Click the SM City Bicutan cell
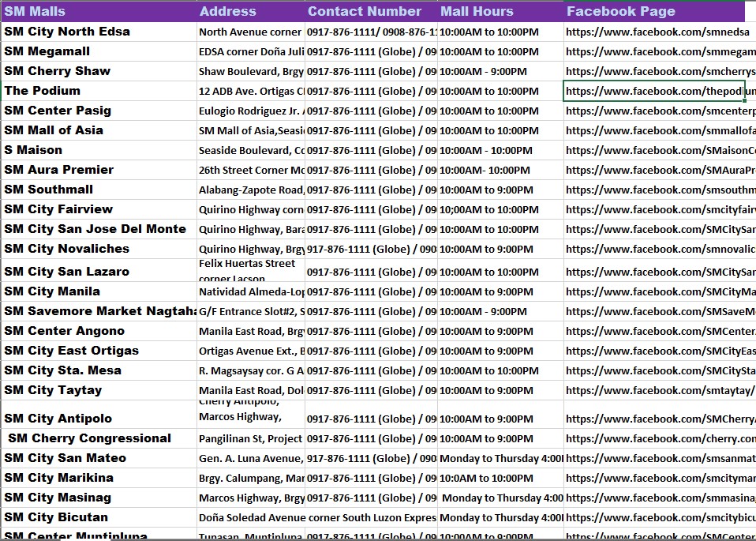 coord(99,518)
